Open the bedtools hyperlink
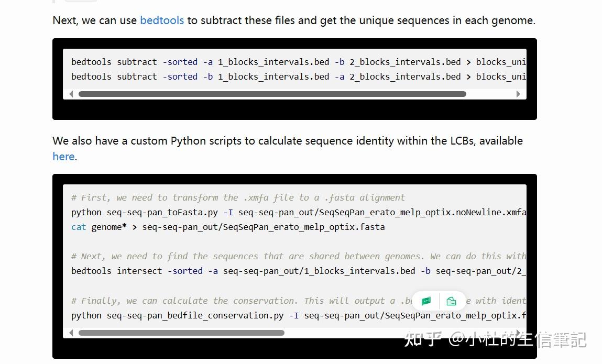This screenshot has height=364, width=602. pos(162,20)
